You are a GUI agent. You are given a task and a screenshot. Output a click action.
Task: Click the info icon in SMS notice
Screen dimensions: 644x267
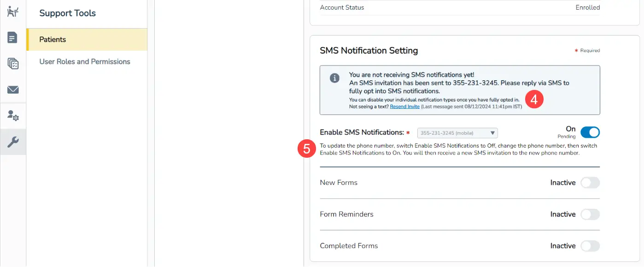[335, 78]
